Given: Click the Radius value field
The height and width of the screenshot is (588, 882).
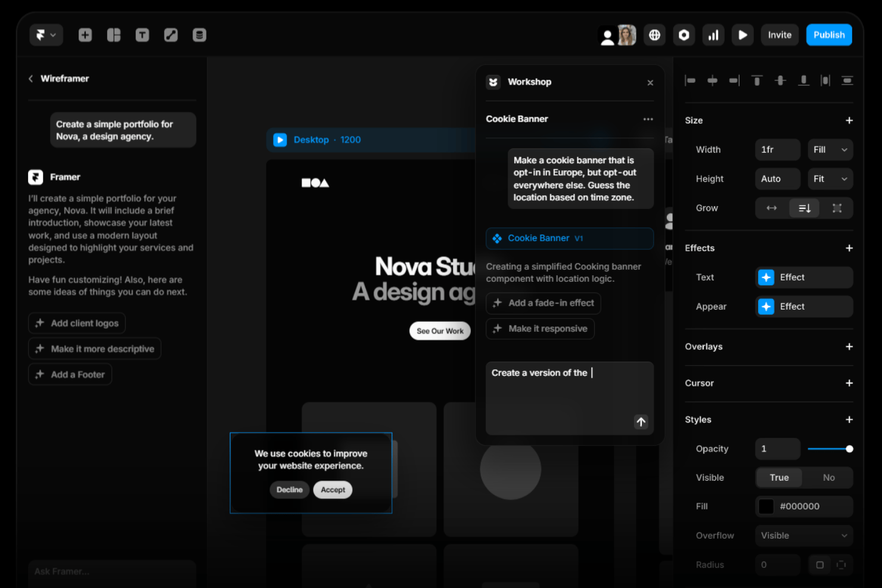Looking at the screenshot, I should point(778,565).
